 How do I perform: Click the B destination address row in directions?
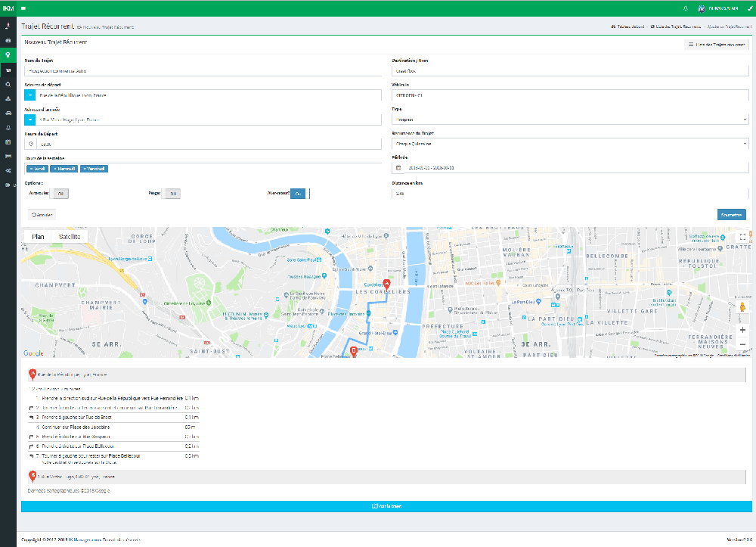[x=386, y=477]
